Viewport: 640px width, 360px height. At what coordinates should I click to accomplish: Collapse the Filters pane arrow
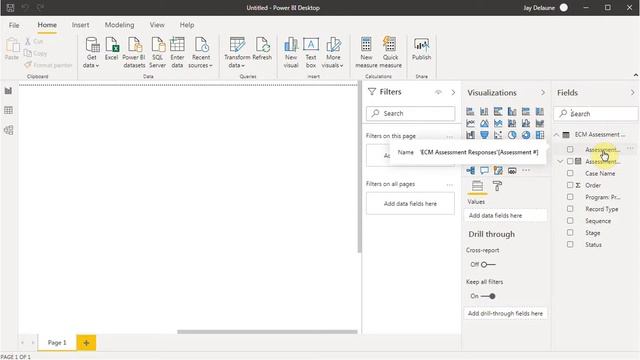tap(453, 93)
